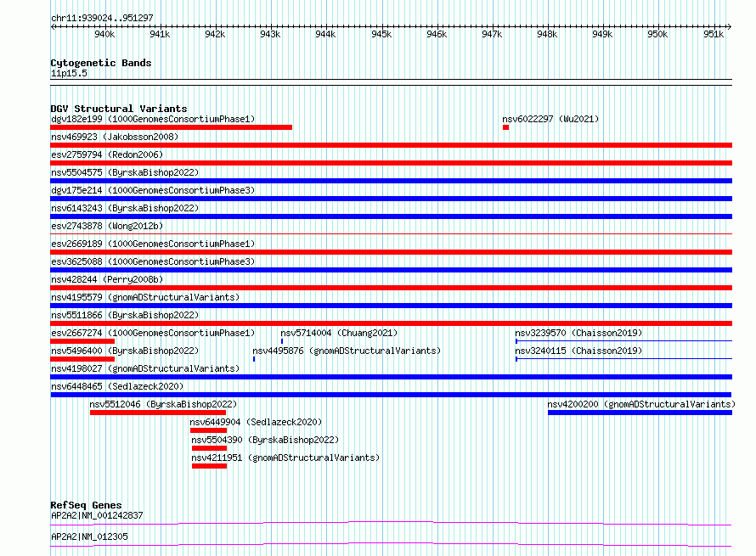
Task: Select dgv175e214 (1000GenomesConsortiumPhase3) variant
Action: 153,190
